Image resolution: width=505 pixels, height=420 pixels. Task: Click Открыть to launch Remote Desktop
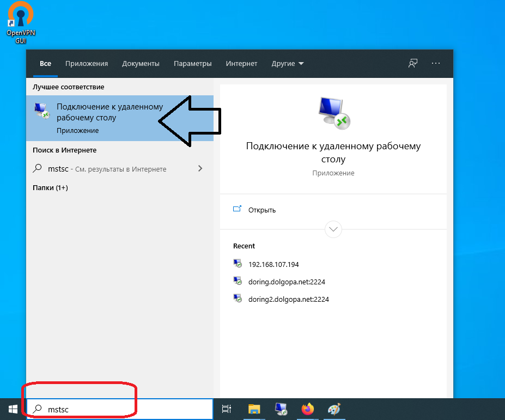click(261, 210)
